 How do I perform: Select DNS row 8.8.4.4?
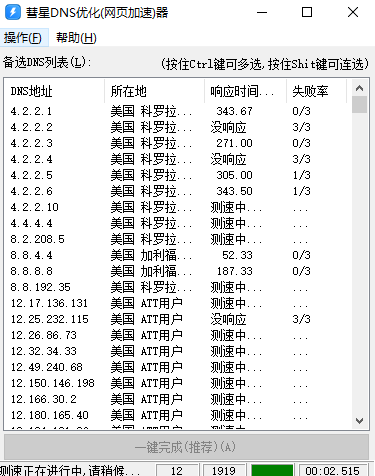coord(177,255)
